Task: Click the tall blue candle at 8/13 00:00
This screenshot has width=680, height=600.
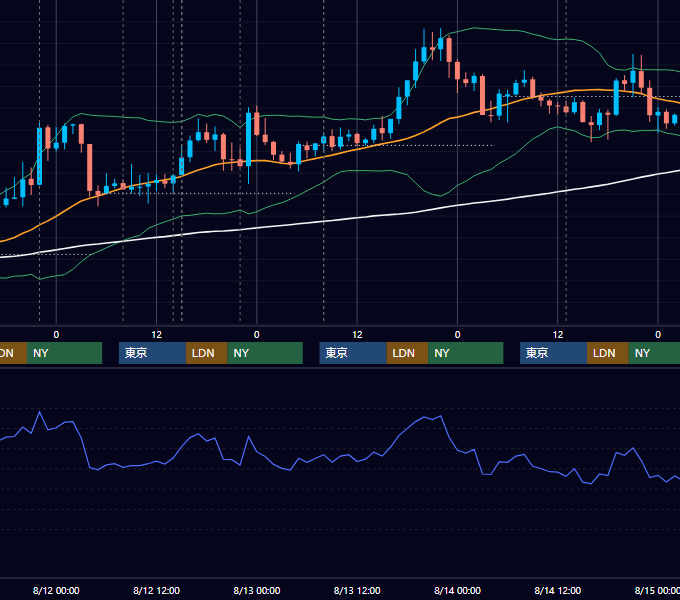Action: 248,139
